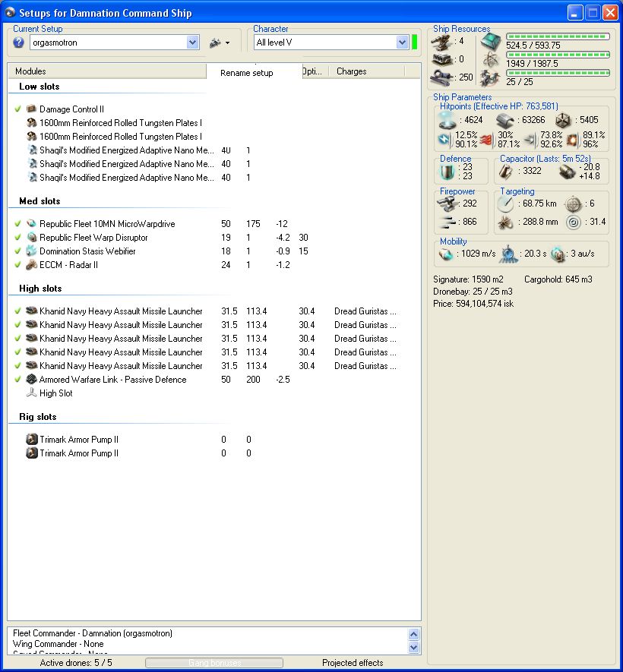This screenshot has height=672, width=623.
Task: Toggle ECCM - Radar II checkmark
Action: point(17,264)
